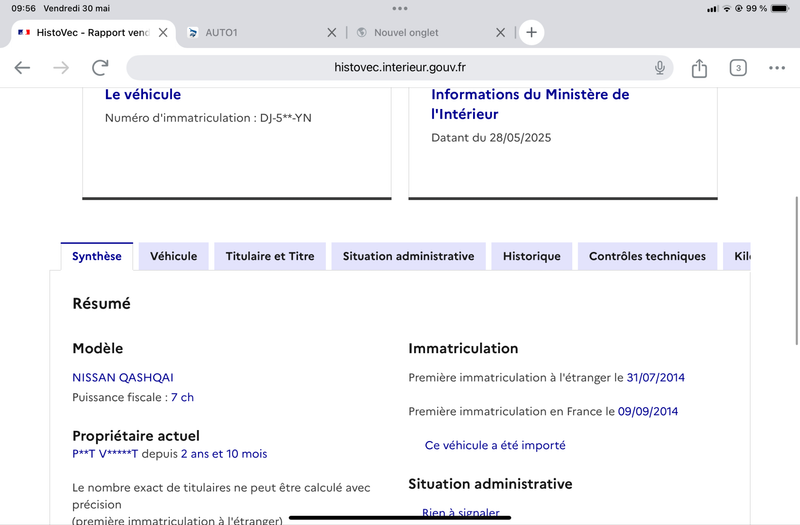Tap the Wi-Fi icon in status bar
Screen dimensions: 800x525
tap(727, 8)
